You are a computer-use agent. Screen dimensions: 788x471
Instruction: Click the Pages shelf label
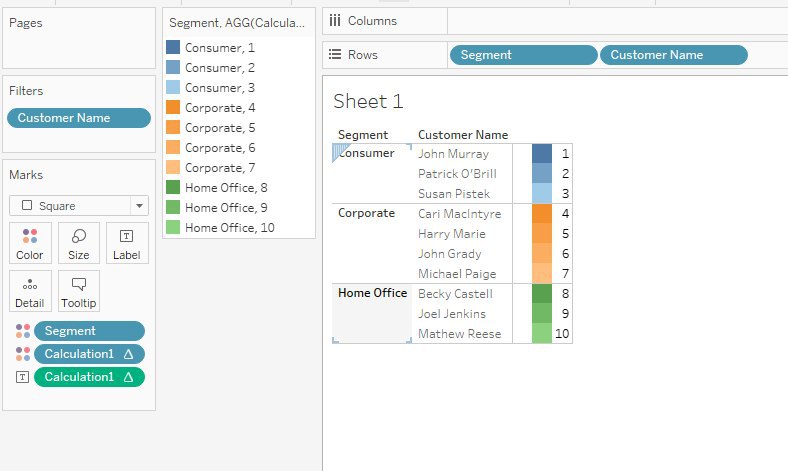pyautogui.click(x=26, y=23)
